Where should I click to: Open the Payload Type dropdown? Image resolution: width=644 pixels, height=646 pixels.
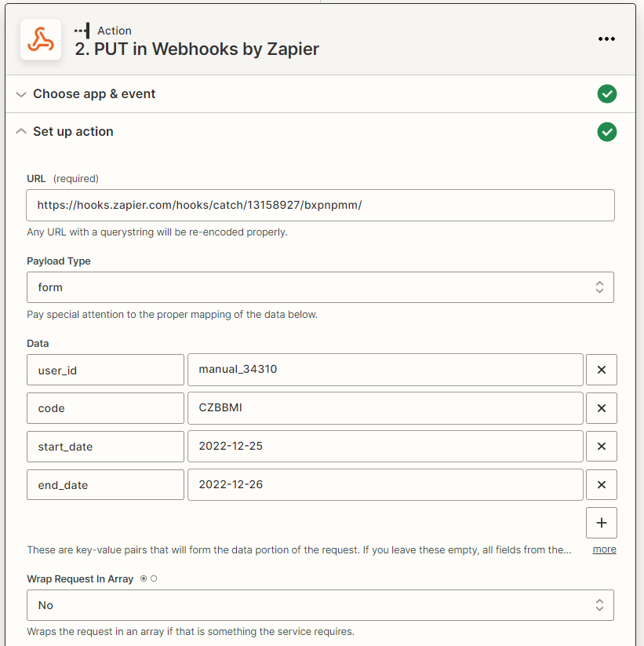pos(320,287)
